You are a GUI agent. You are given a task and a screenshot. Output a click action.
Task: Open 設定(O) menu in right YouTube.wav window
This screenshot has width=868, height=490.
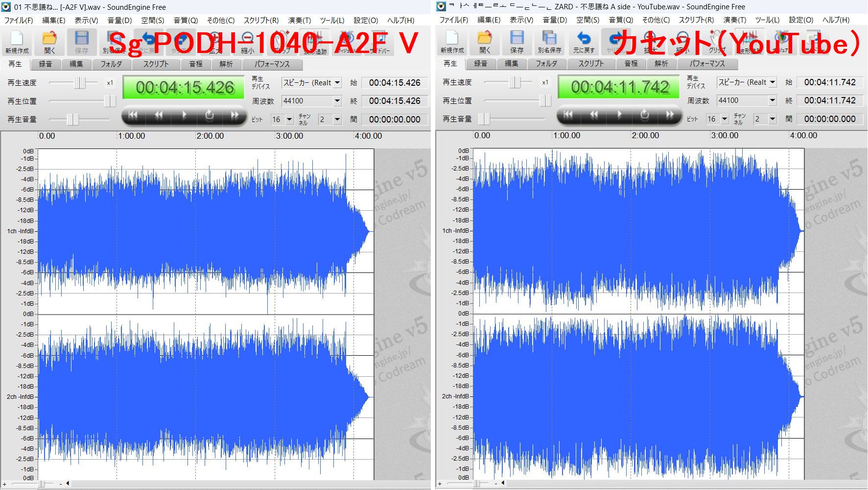click(801, 20)
